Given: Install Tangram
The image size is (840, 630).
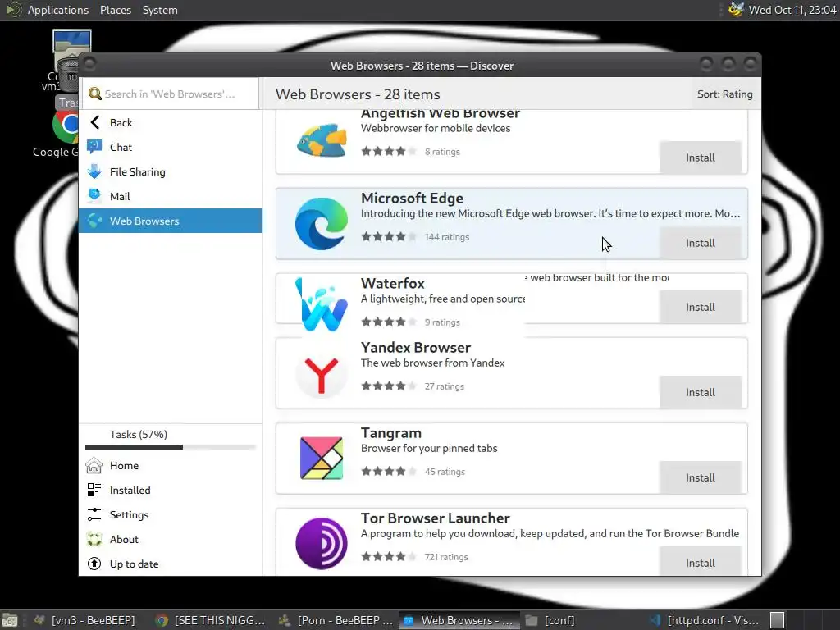Looking at the screenshot, I should [x=701, y=477].
